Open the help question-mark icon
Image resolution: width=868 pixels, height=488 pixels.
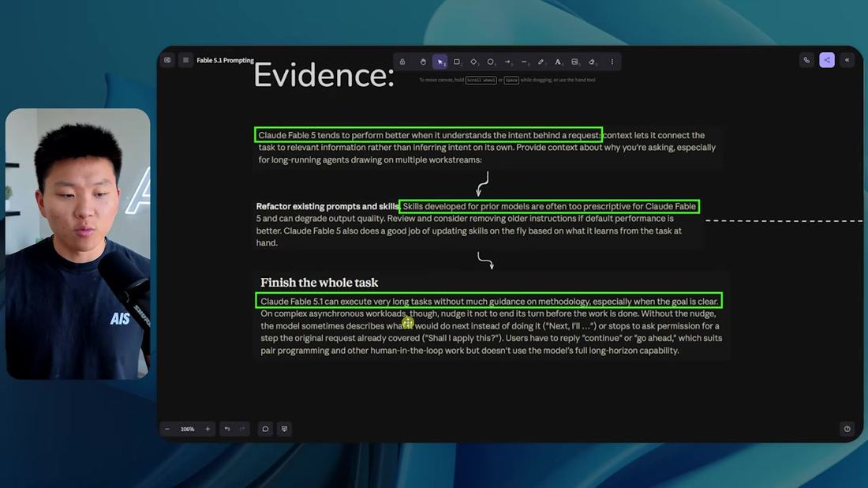[847, 429]
